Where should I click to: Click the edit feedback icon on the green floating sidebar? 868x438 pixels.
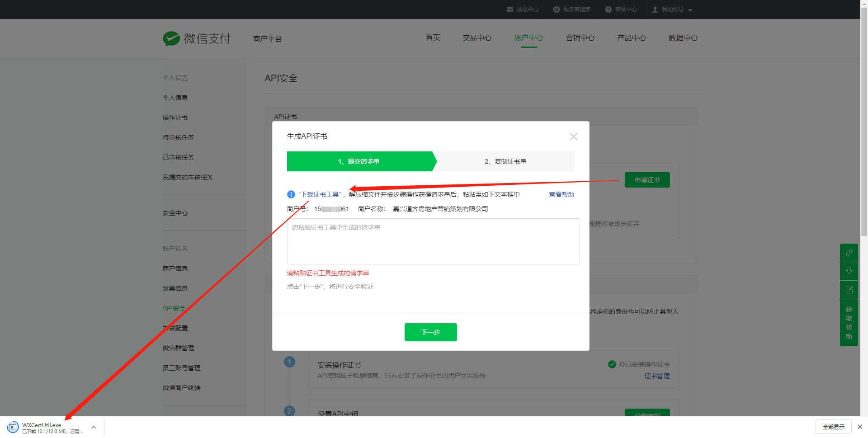click(849, 290)
